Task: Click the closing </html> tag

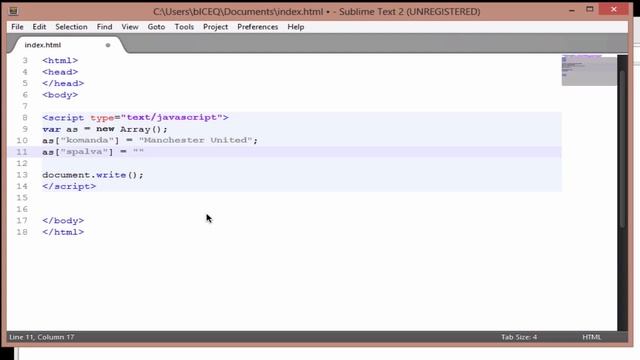Action: (63, 232)
